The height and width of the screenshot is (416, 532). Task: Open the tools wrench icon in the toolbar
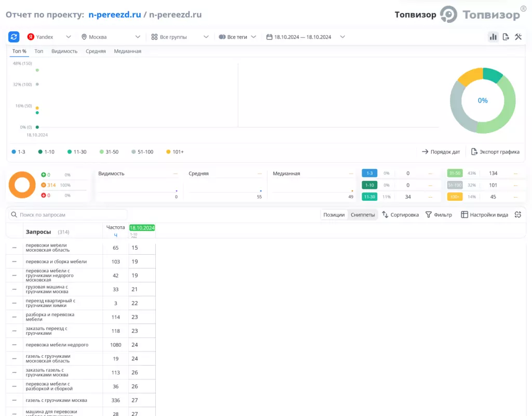tap(518, 37)
